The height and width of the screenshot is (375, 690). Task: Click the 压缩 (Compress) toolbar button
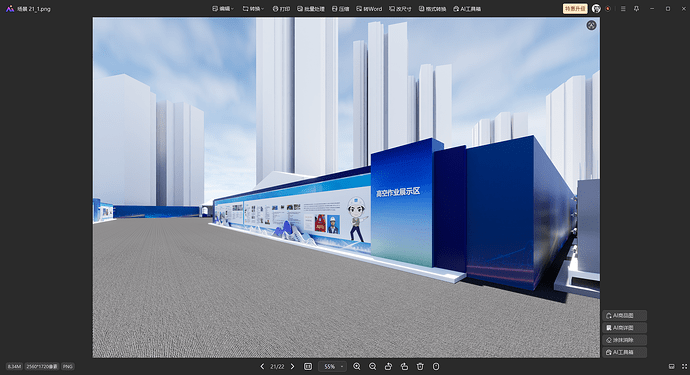pos(340,8)
